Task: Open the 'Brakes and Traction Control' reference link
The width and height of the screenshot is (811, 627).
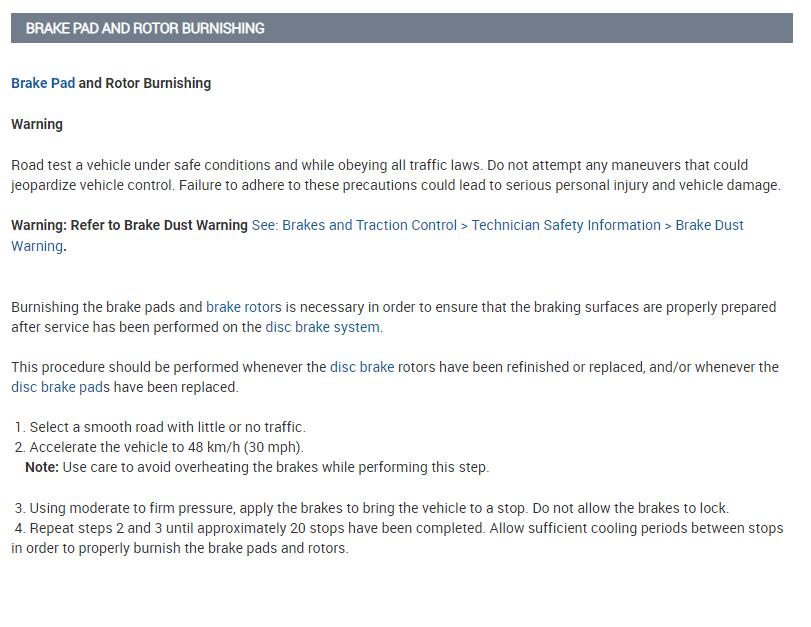Action: [x=370, y=225]
